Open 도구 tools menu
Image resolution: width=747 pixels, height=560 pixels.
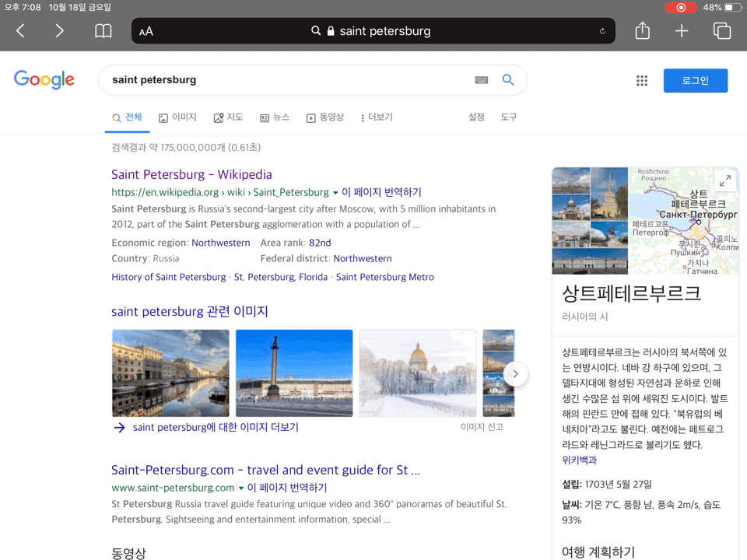coord(508,117)
